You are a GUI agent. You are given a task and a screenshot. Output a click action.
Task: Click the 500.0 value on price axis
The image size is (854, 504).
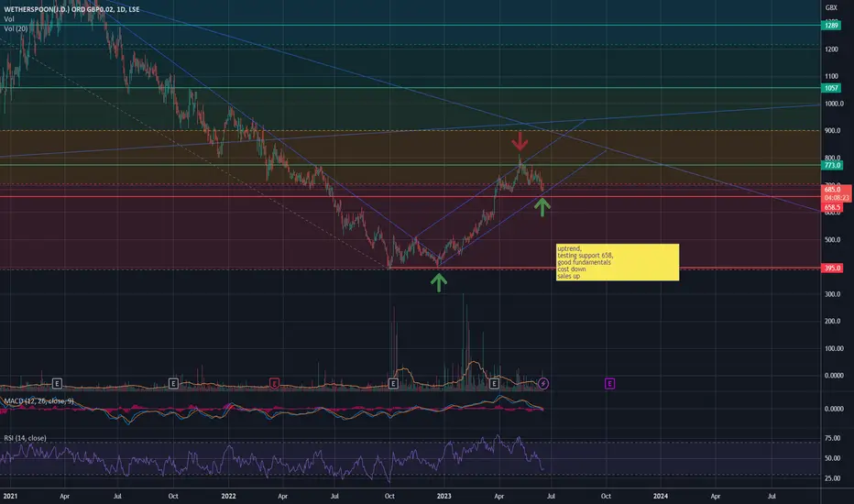tap(834, 240)
